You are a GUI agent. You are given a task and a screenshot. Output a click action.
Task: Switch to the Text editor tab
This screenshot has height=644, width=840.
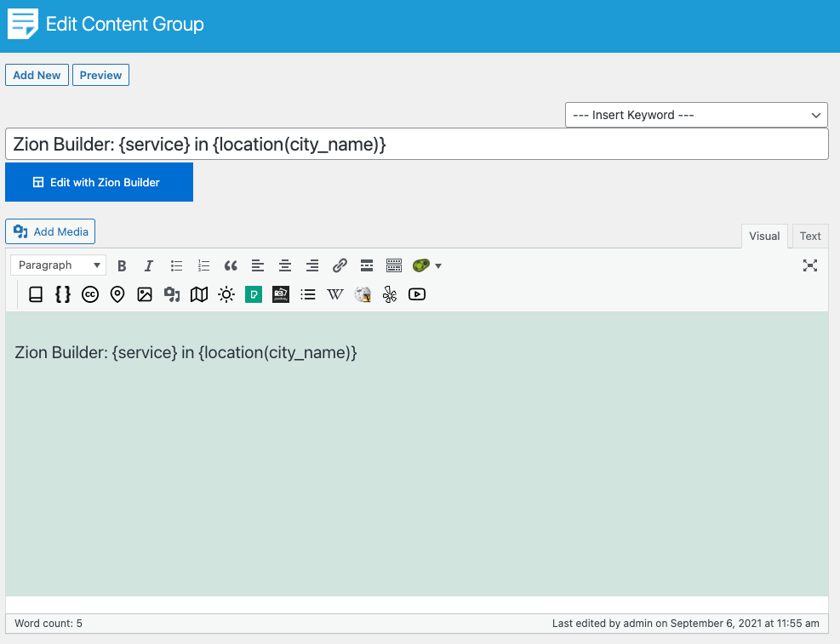(x=810, y=237)
